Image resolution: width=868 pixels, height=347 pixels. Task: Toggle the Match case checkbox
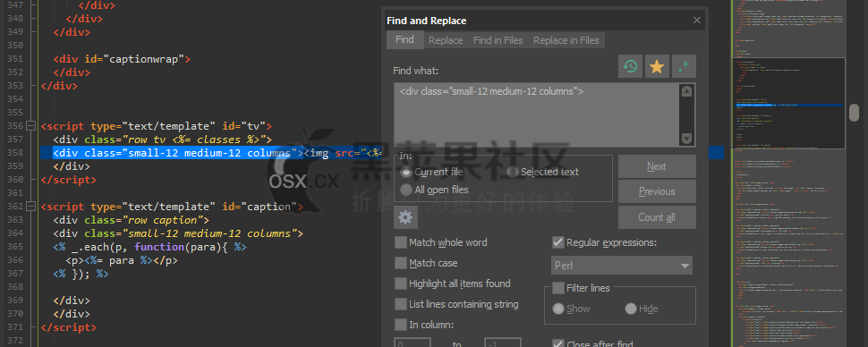[401, 263]
